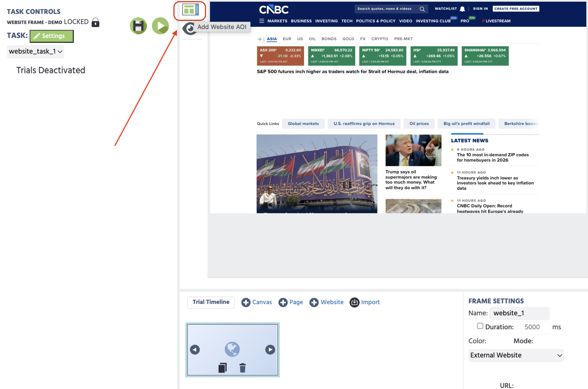Screen dimensions: 588x389
Task: Select the OIL markets tab
Action: click(312, 39)
